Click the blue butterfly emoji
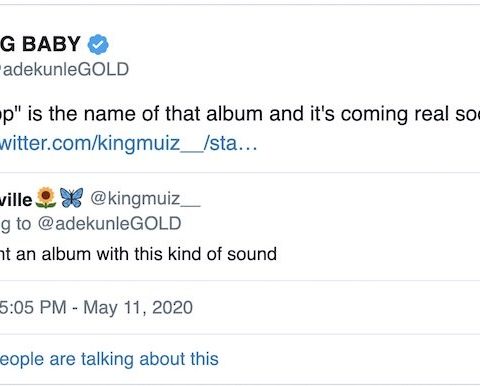This screenshot has height=386, width=480. pos(72,198)
